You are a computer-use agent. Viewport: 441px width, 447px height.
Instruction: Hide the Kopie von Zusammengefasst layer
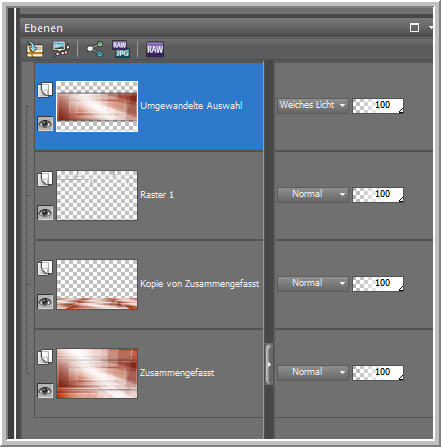pyautogui.click(x=45, y=302)
